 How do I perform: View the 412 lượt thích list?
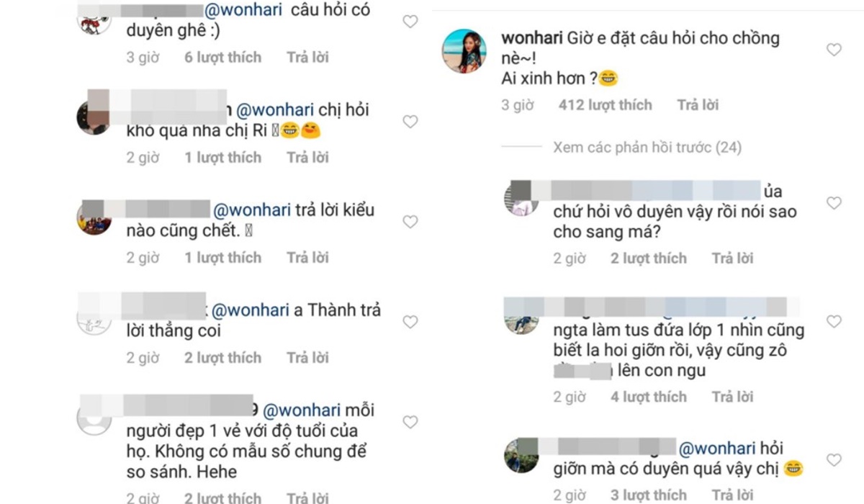(x=605, y=105)
